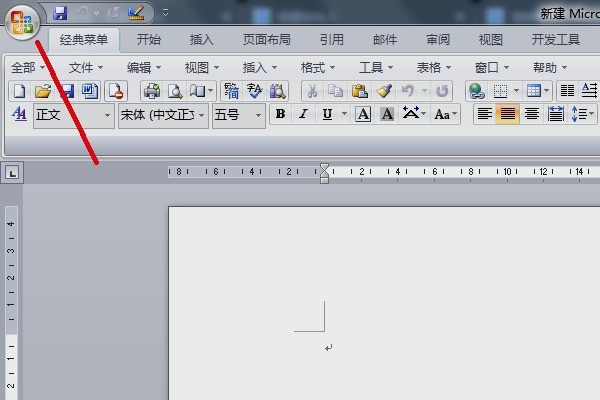Image resolution: width=600 pixels, height=400 pixels.
Task: Click the Save as Word document icon
Action: (x=90, y=91)
